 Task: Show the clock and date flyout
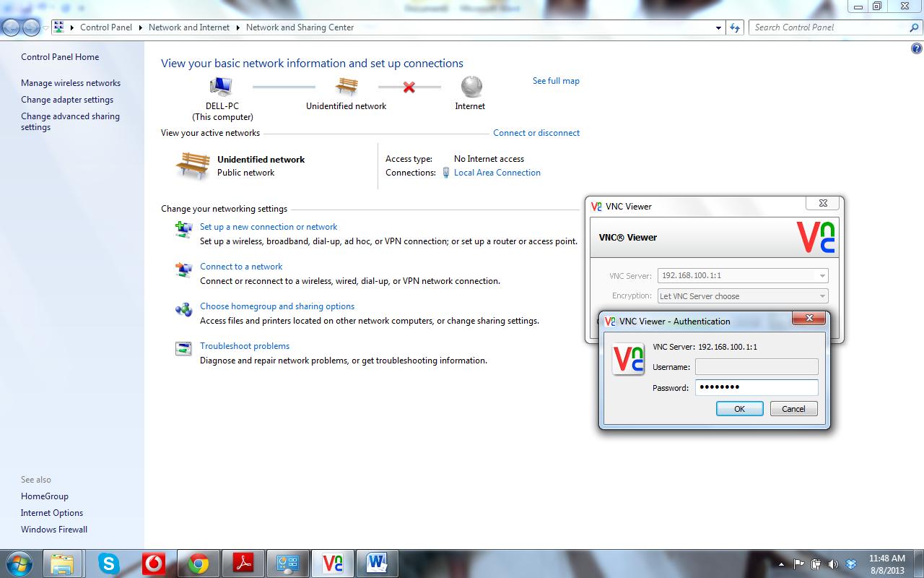tap(886, 564)
